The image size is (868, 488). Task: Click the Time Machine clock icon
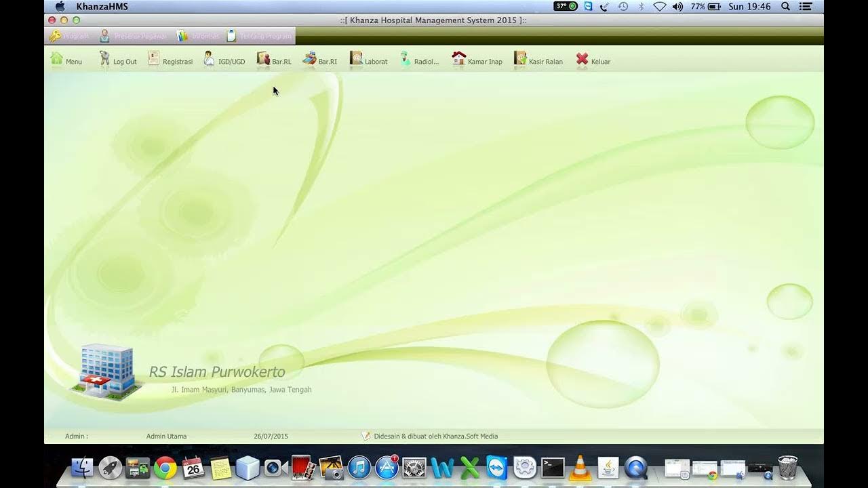(x=623, y=6)
